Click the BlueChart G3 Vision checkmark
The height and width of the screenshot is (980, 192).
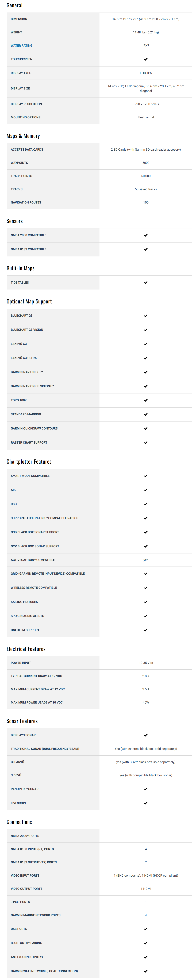[146, 330]
